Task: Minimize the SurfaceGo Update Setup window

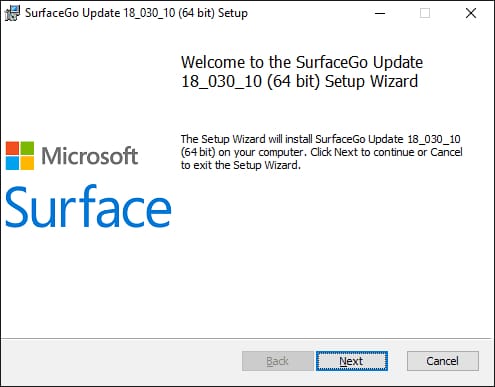Action: (380, 13)
